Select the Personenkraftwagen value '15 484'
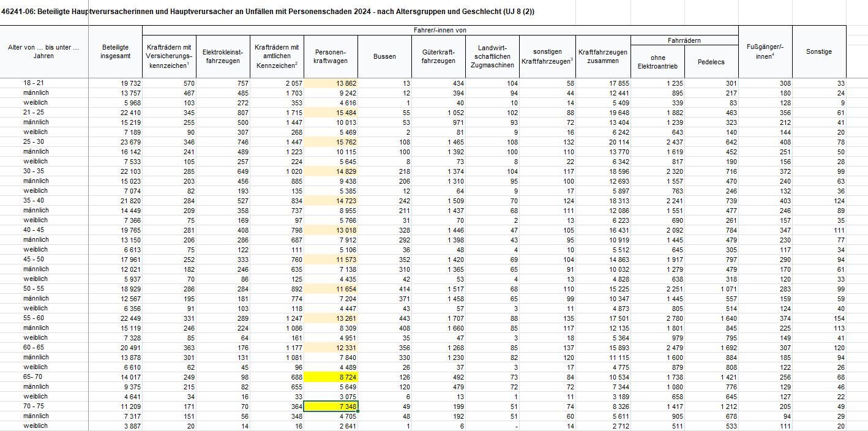This screenshot has height=431, width=868. (331, 112)
